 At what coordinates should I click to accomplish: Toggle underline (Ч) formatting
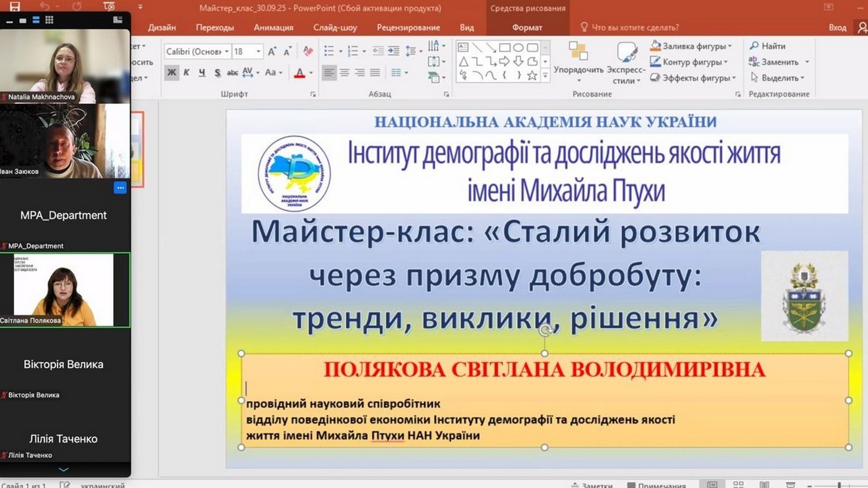point(202,73)
